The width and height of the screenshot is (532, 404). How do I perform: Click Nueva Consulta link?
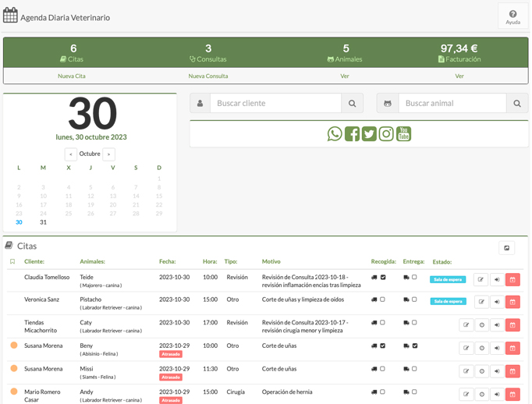[208, 76]
